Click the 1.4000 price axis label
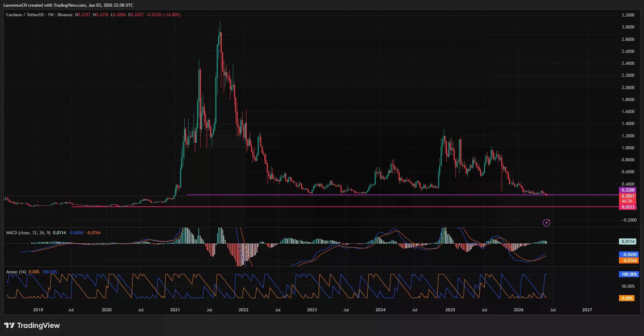Image resolution: width=644 pixels, height=336 pixels. 628,124
